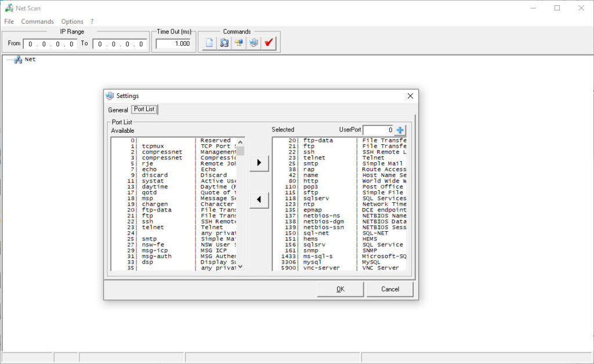The width and height of the screenshot is (594, 364).
Task: Select port 13 daytime in Available list
Action: point(174,187)
